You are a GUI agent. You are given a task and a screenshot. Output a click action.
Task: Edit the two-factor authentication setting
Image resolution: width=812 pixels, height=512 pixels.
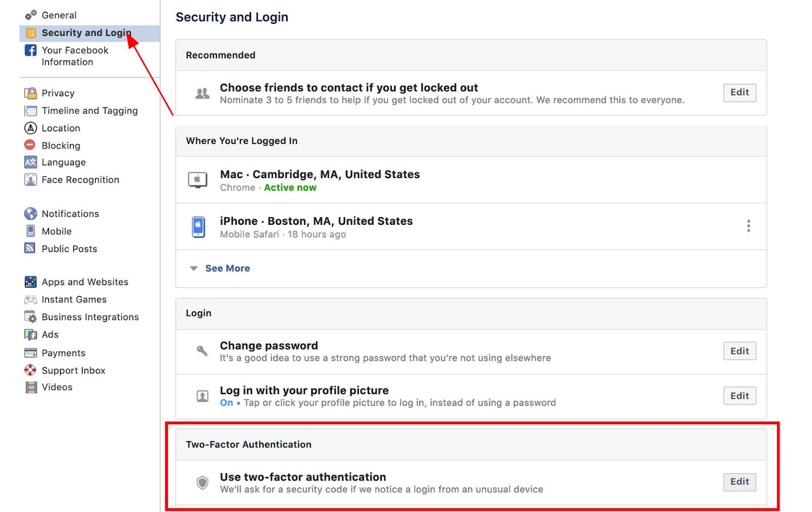tap(739, 482)
